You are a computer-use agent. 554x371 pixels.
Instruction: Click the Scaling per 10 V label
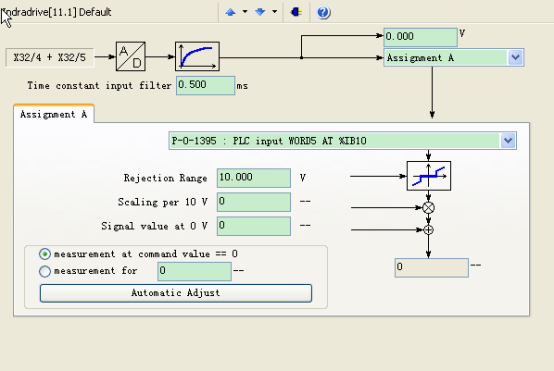[x=163, y=202]
